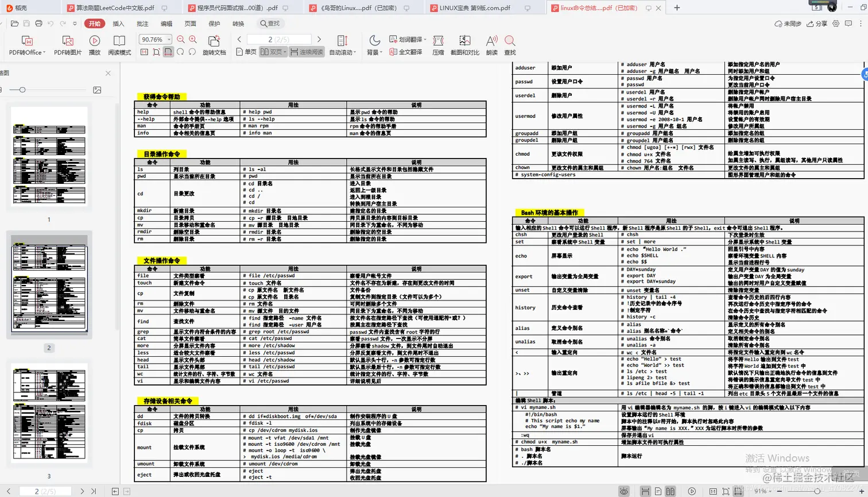
Task: Click the 查找 search box in ribbon
Action: point(270,24)
